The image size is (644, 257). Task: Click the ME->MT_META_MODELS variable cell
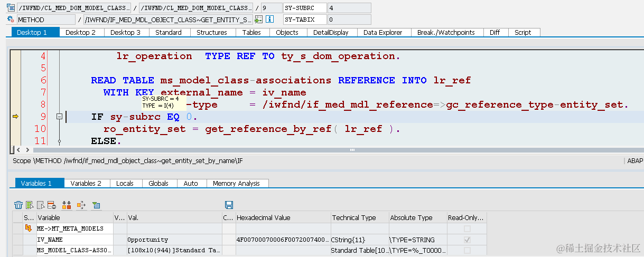tap(74, 229)
